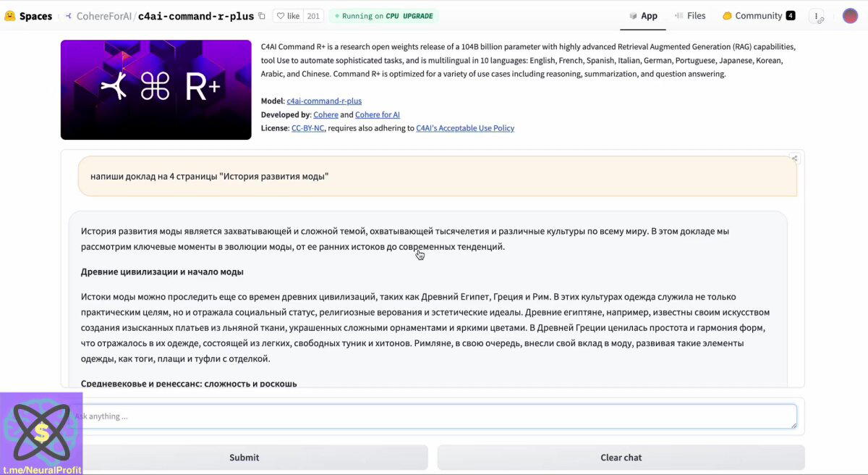Open the user profile avatar
The width and height of the screenshot is (868, 475).
850,16
